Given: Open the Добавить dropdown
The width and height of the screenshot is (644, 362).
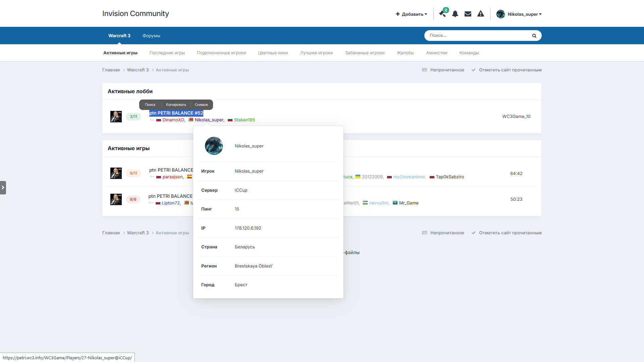Looking at the screenshot, I should coord(412,14).
